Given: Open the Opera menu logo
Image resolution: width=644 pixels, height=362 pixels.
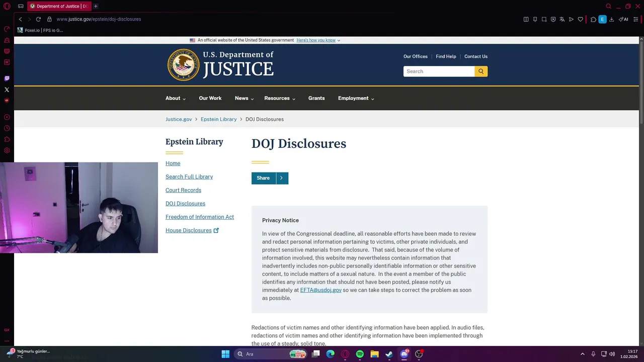Looking at the screenshot, I should (x=7, y=6).
